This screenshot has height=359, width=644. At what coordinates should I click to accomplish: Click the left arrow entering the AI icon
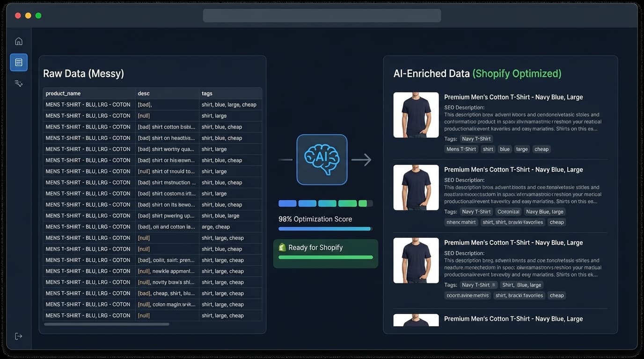pos(286,159)
